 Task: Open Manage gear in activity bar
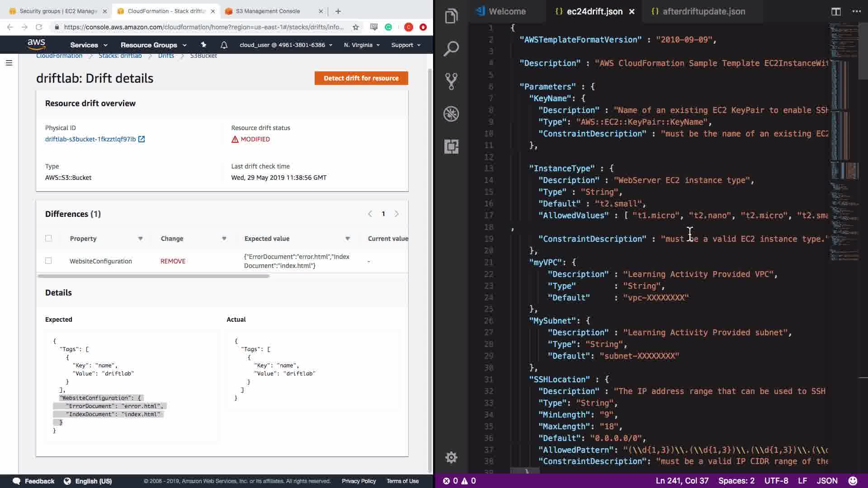pyautogui.click(x=451, y=457)
